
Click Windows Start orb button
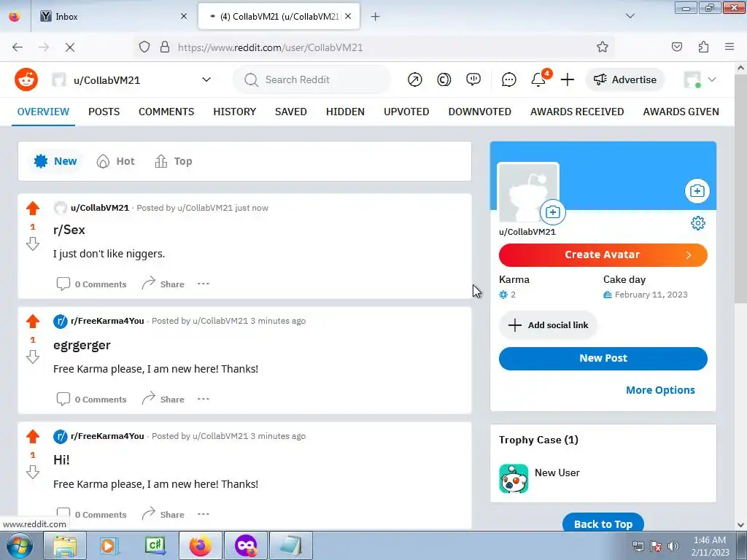coord(19,545)
